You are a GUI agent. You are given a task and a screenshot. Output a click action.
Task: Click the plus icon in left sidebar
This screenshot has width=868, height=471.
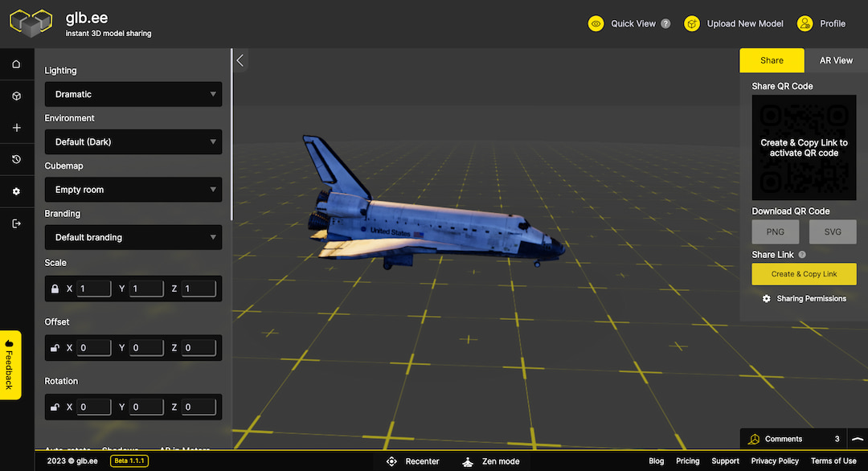16,128
